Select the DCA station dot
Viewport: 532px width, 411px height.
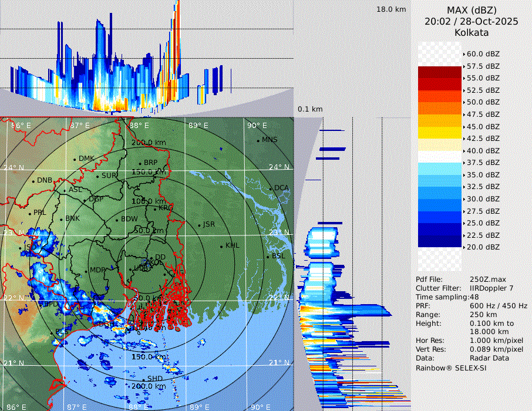coord(270,188)
